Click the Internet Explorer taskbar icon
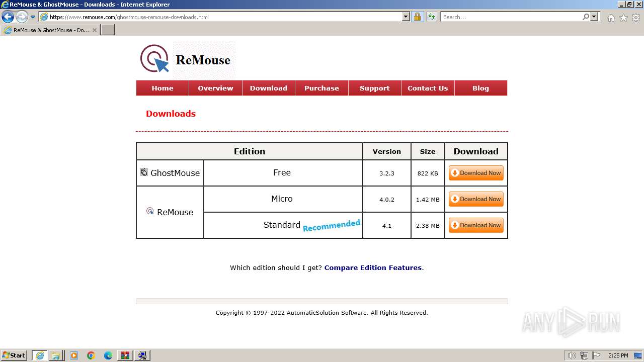 [39, 355]
